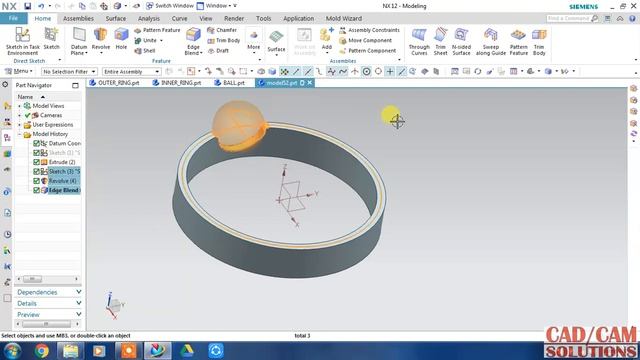The width and height of the screenshot is (640, 360).
Task: Launch the Revolve feature tool
Action: [x=100, y=41]
